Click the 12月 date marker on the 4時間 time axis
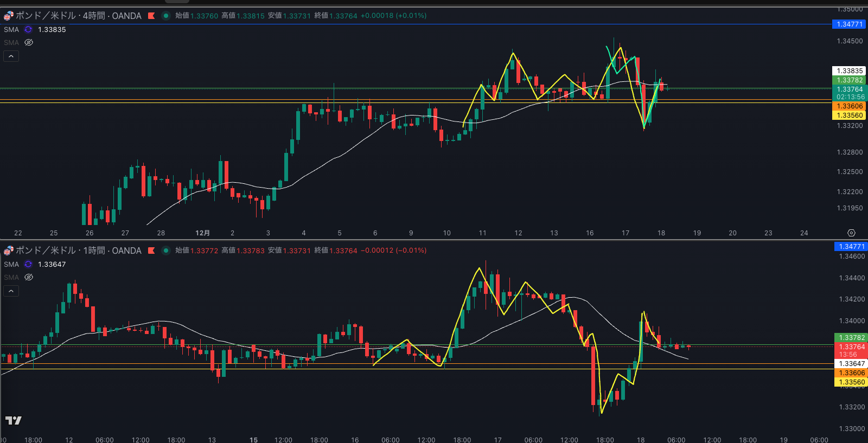The image size is (868, 443). pyautogui.click(x=202, y=233)
